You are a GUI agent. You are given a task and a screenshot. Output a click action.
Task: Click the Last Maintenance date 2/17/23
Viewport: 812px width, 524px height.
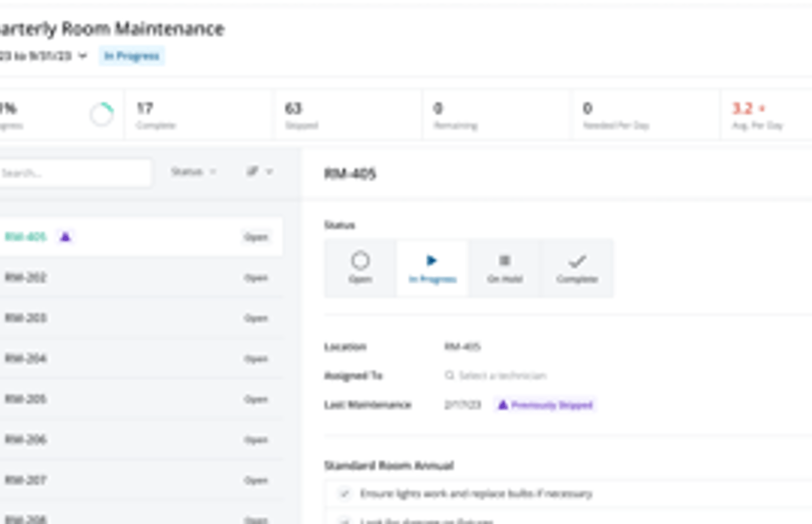[462, 405]
